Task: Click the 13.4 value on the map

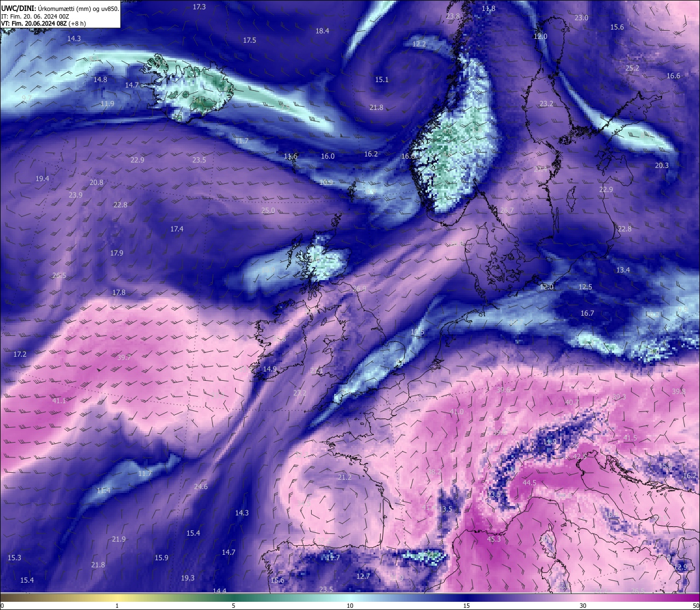Action: pos(623,270)
